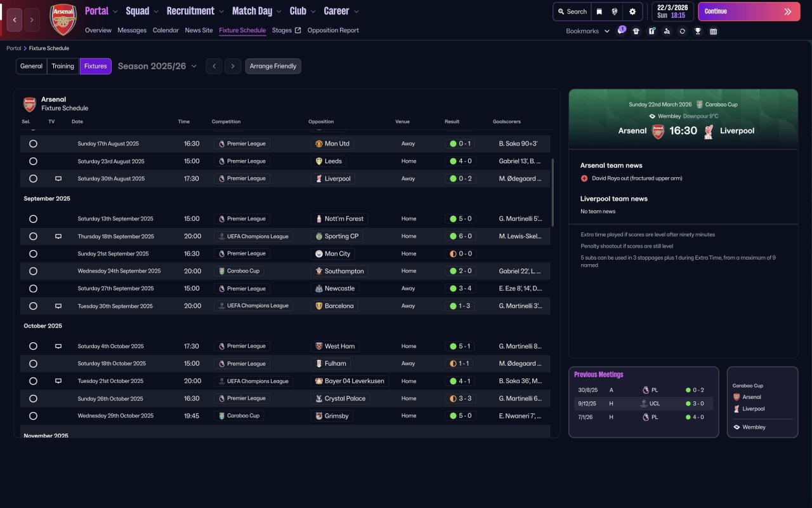Switch to the General schedule tab
The height and width of the screenshot is (508, 812).
pos(32,66)
